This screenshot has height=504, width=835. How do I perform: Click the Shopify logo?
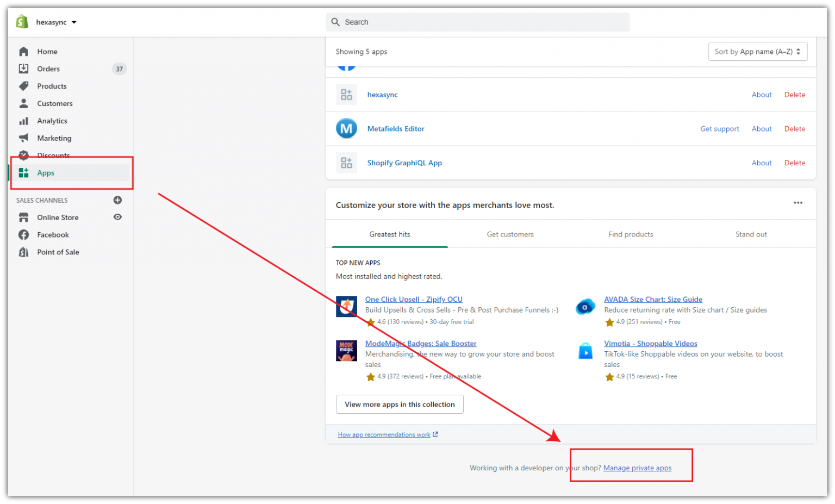[22, 21]
